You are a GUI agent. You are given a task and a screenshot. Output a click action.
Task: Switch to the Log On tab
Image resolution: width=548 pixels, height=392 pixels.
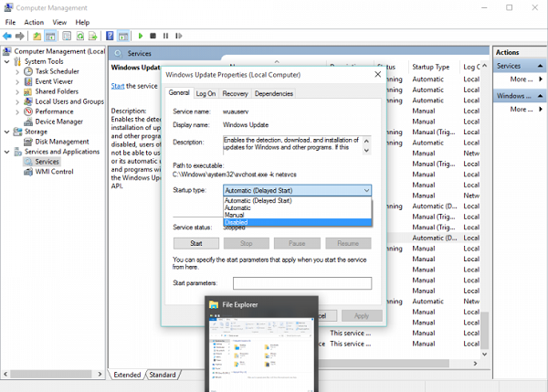[x=205, y=93]
